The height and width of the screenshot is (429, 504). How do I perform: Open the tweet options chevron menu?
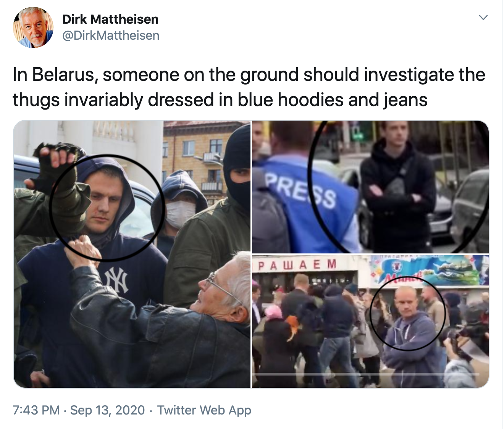pyautogui.click(x=483, y=18)
